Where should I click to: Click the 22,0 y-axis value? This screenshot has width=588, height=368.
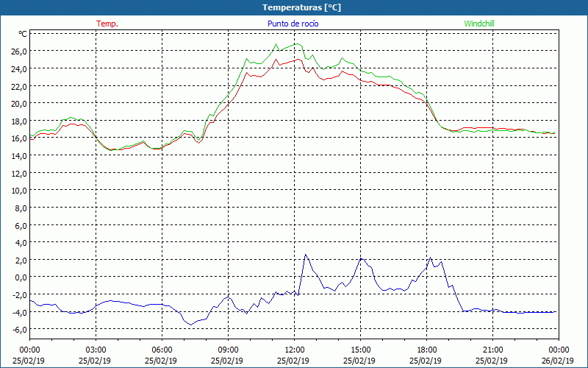pyautogui.click(x=19, y=86)
